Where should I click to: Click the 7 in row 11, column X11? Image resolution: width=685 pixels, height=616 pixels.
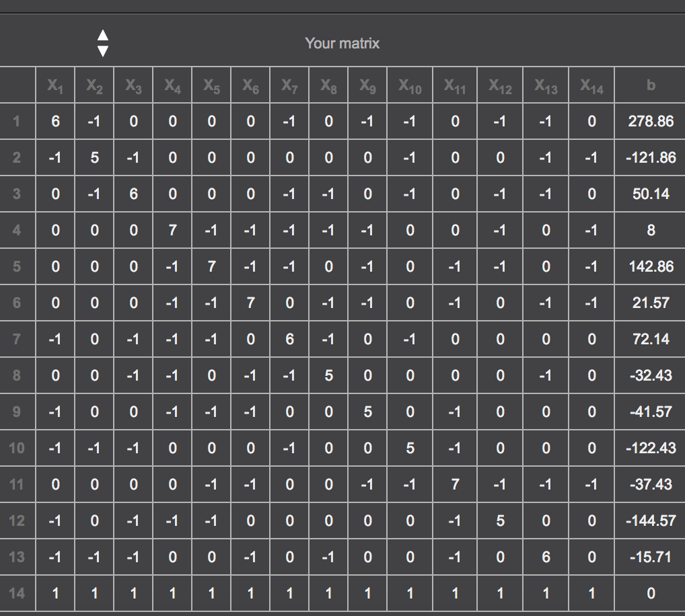[456, 484]
